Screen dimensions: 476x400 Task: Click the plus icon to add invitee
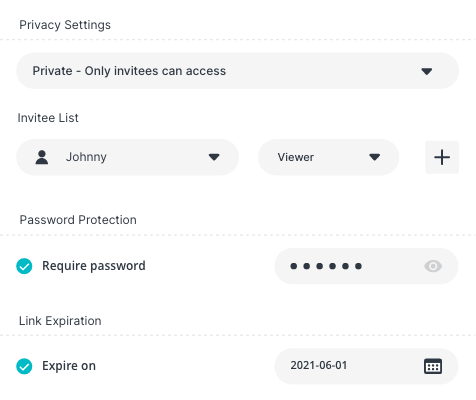(442, 157)
